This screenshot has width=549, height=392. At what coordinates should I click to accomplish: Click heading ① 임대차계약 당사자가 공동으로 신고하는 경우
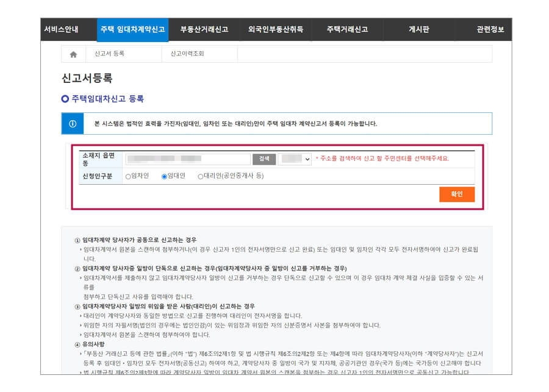click(x=135, y=240)
